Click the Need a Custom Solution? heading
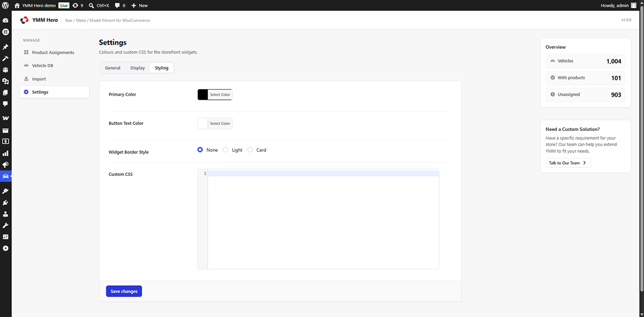This screenshot has height=317, width=644. tap(573, 129)
